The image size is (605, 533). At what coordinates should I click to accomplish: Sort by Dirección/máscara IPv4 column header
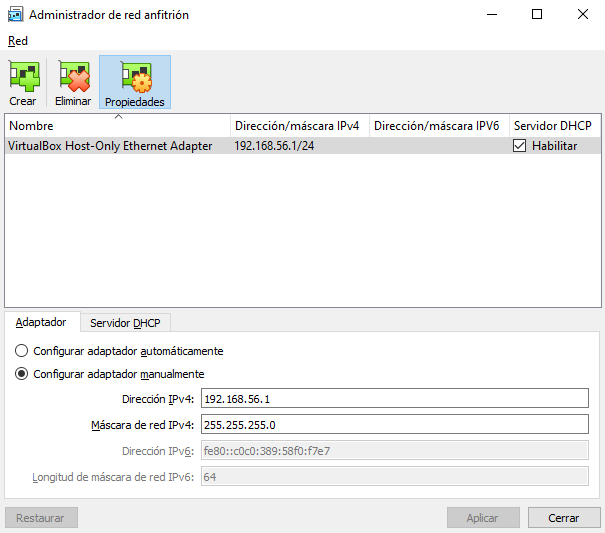298,126
